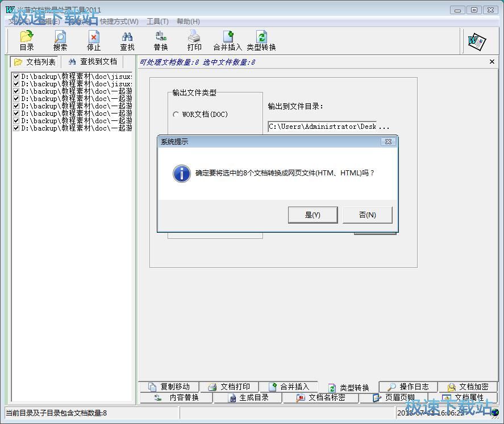Uncheck the last 一起游 document checkbox
Screen dimensions: 504x424
pyautogui.click(x=16, y=128)
